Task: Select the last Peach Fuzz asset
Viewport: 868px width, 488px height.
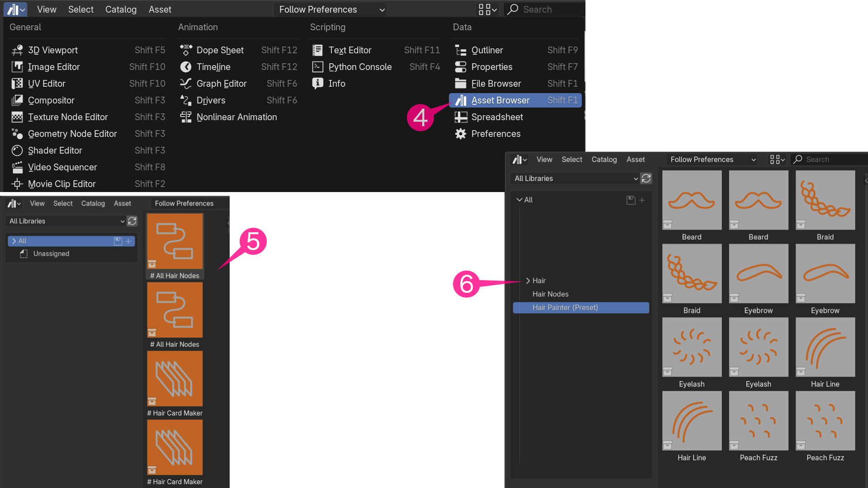Action: click(825, 421)
